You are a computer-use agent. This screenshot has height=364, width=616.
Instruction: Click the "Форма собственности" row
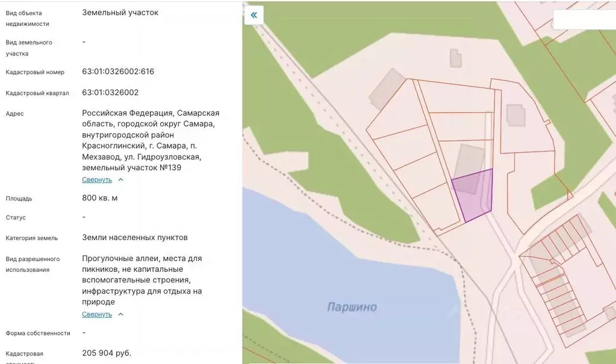[37, 333]
